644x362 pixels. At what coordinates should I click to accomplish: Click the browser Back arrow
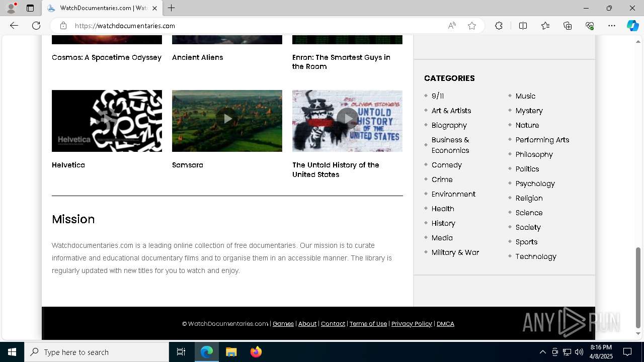(14, 26)
